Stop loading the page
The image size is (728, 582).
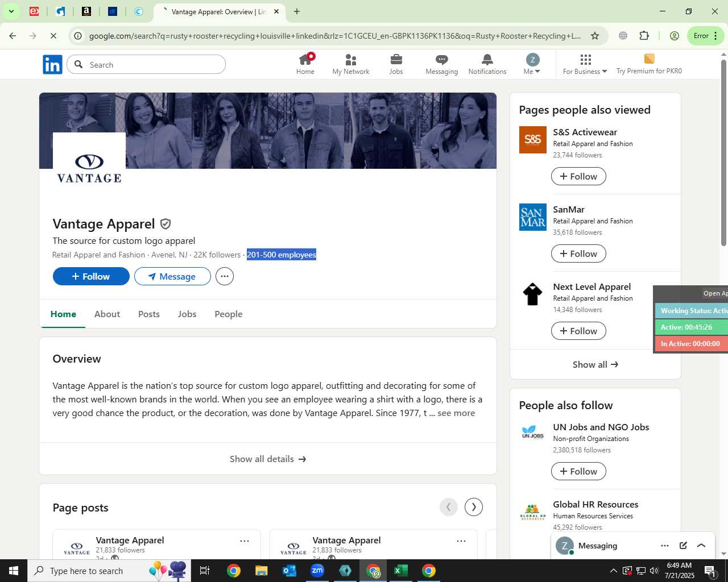pos(53,36)
